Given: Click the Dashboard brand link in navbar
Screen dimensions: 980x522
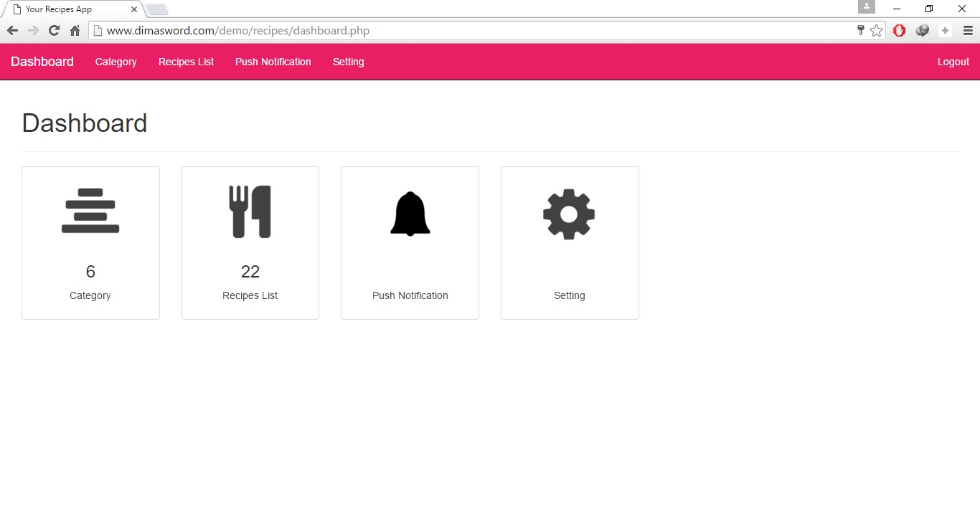Looking at the screenshot, I should point(42,62).
